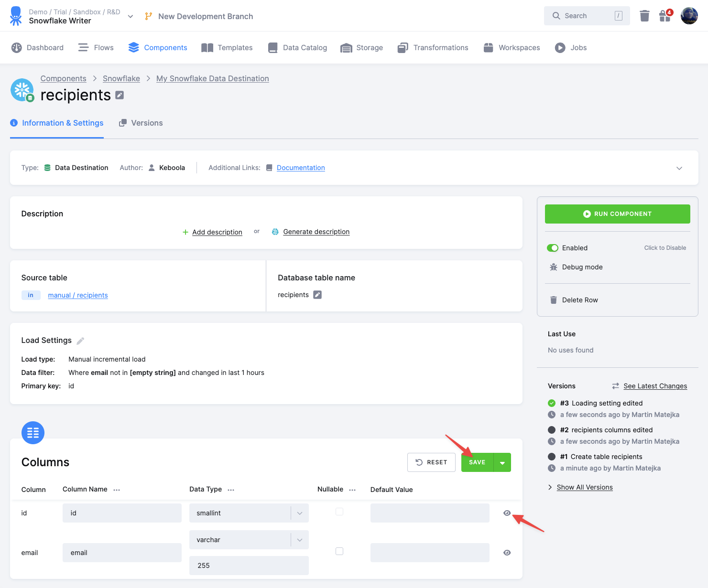Open the gift box notifications icon
The width and height of the screenshot is (708, 588).
point(665,16)
